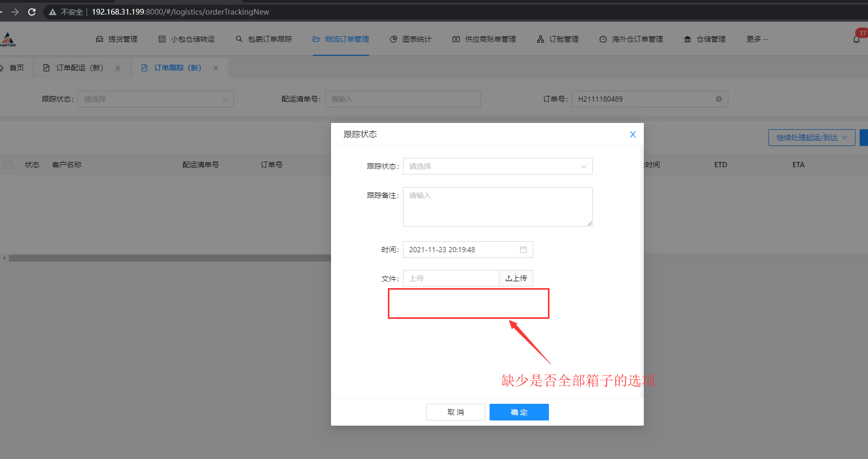868x459 pixels.
Task: Toggle the select-all checkbox in table header
Action: [x=8, y=165]
